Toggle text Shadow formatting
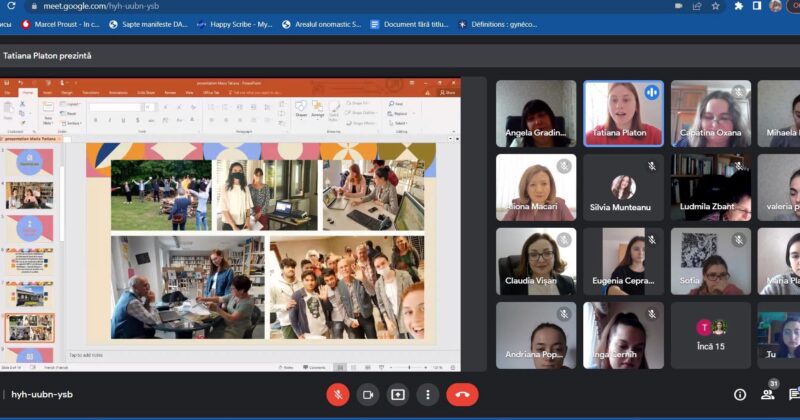 (137, 120)
